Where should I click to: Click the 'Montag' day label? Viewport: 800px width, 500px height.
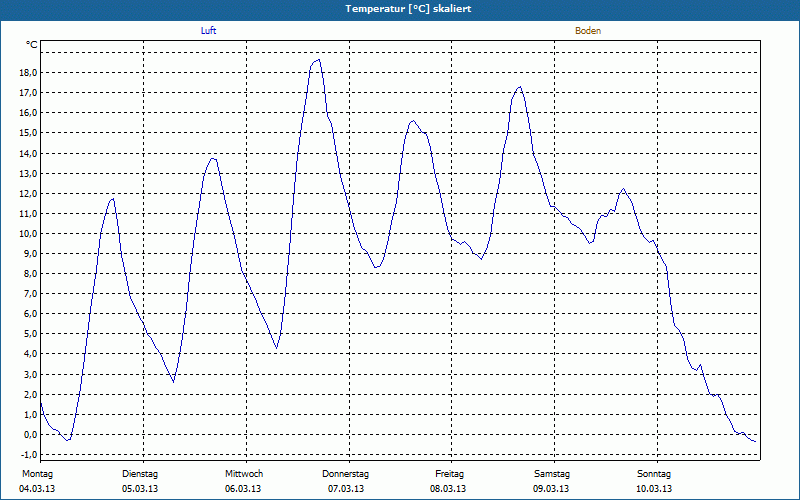(x=37, y=474)
